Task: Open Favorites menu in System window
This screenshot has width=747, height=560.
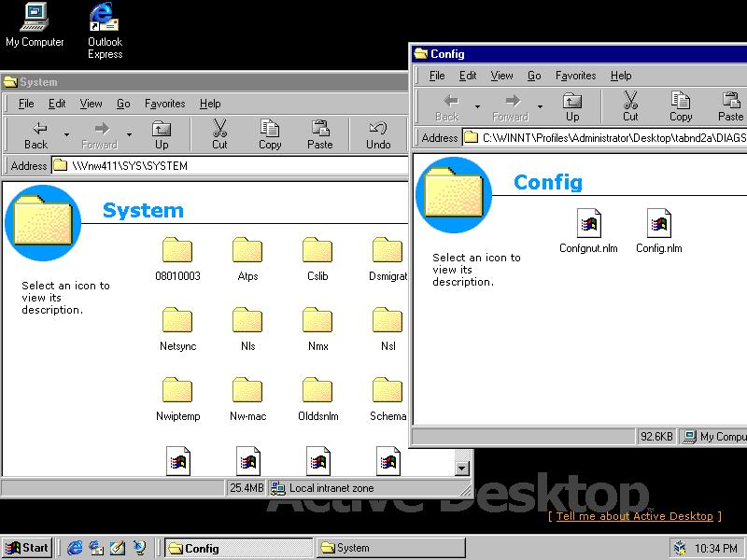Action: point(165,104)
